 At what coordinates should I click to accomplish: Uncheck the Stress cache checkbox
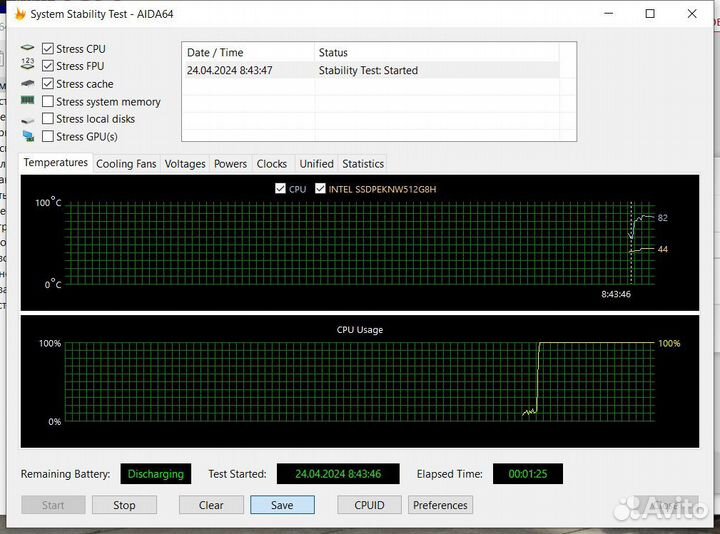tap(48, 84)
